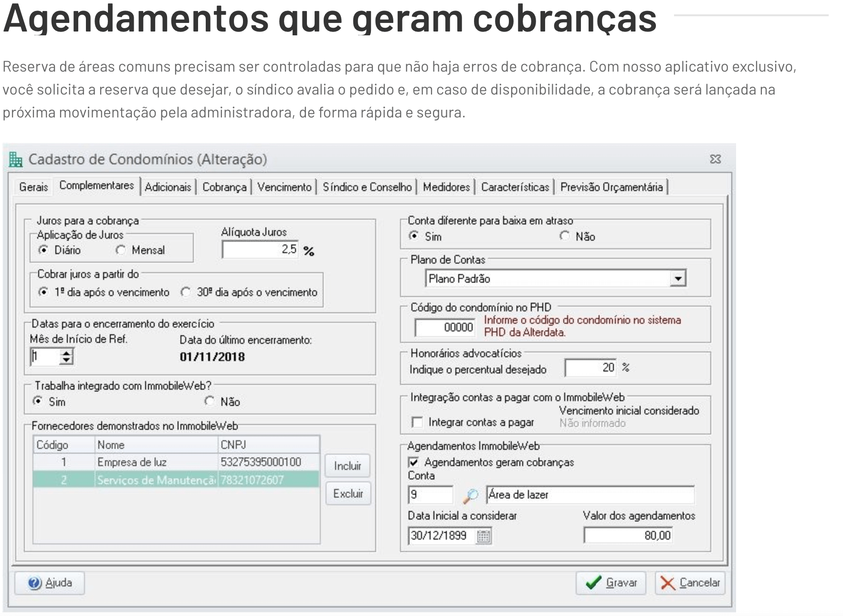Switch to the Complementares tab
The width and height of the screenshot is (843, 616).
point(96,185)
